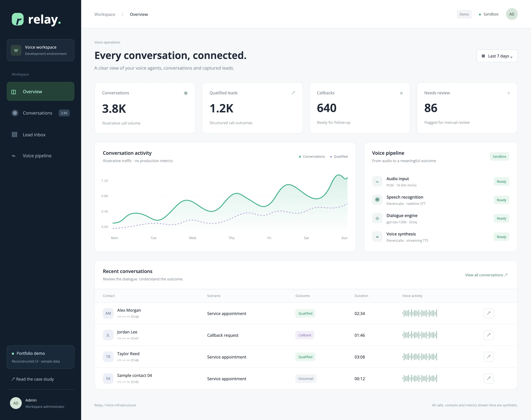The height and width of the screenshot is (420, 531).
Task: Click the Ready badge for Dialogue engine
Action: click(x=501, y=218)
